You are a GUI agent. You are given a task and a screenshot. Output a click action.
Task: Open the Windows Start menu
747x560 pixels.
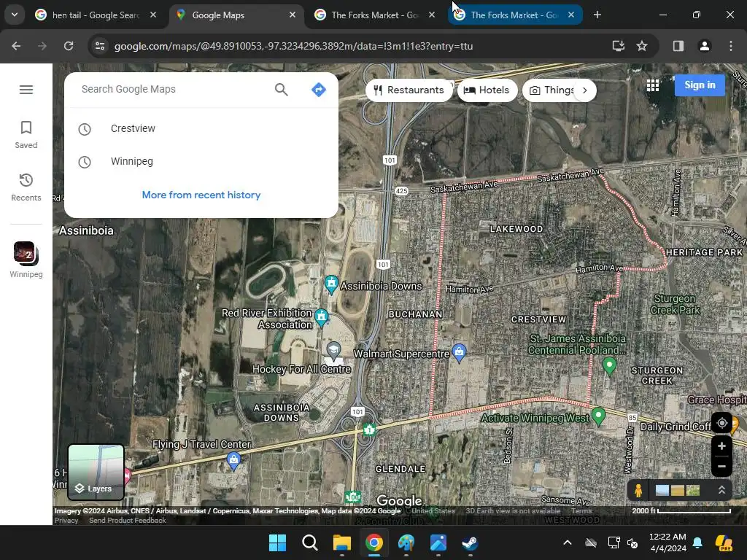tap(277, 542)
